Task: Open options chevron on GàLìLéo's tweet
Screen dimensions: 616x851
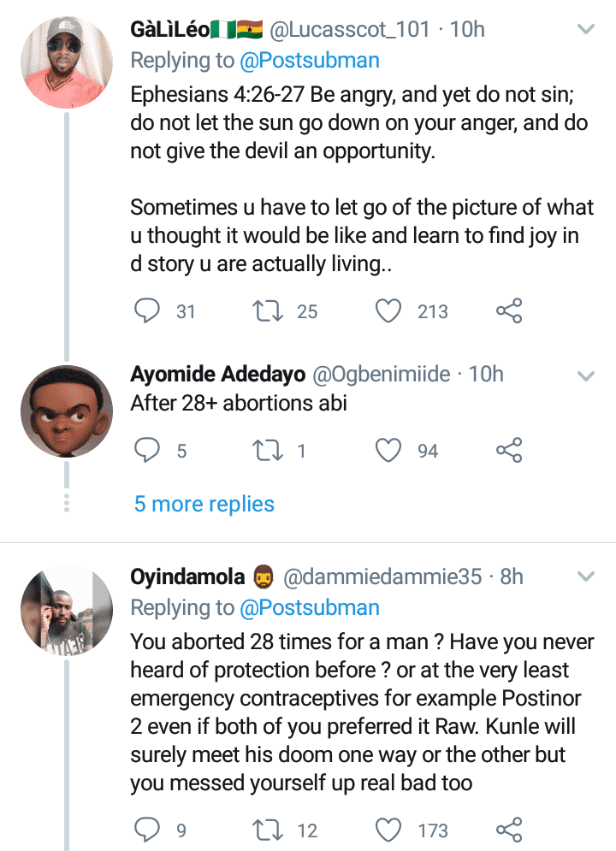Action: [x=586, y=30]
